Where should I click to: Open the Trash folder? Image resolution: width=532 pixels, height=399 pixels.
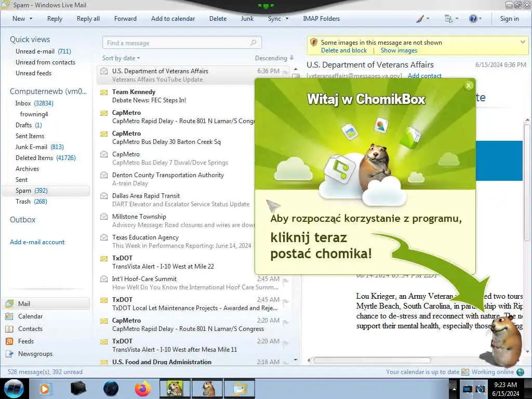(31, 201)
